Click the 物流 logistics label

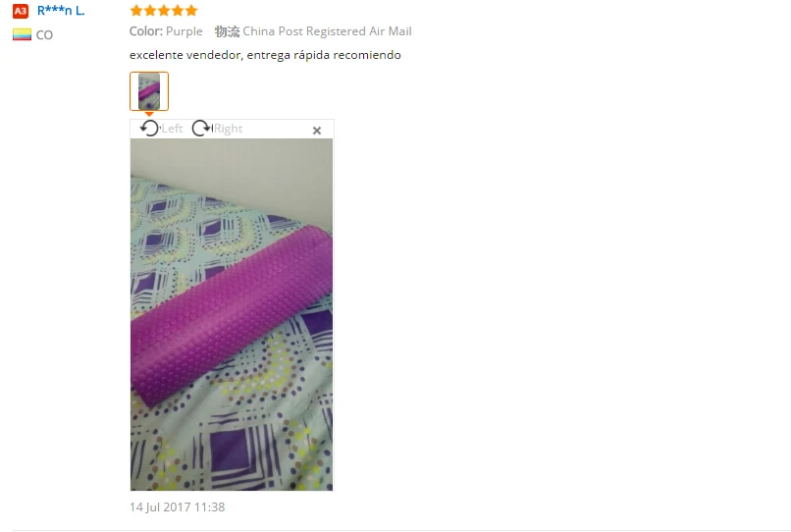pos(227,31)
